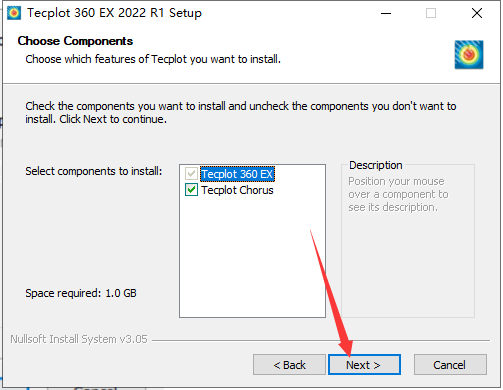
Task: Go back with the < Back button
Action: (289, 365)
